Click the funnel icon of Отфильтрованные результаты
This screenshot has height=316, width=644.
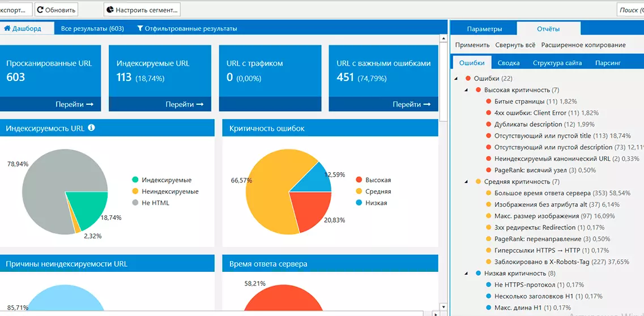140,29
